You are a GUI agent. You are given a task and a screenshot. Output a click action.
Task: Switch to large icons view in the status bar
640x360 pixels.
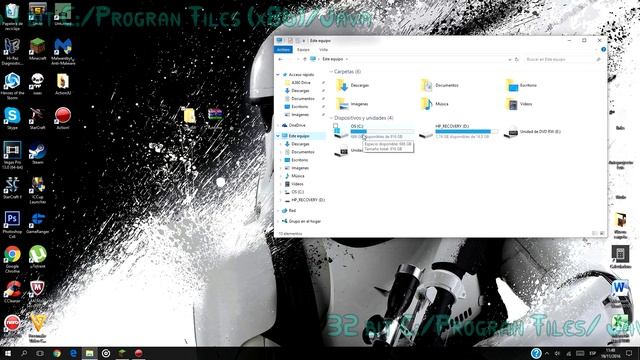(x=602, y=233)
